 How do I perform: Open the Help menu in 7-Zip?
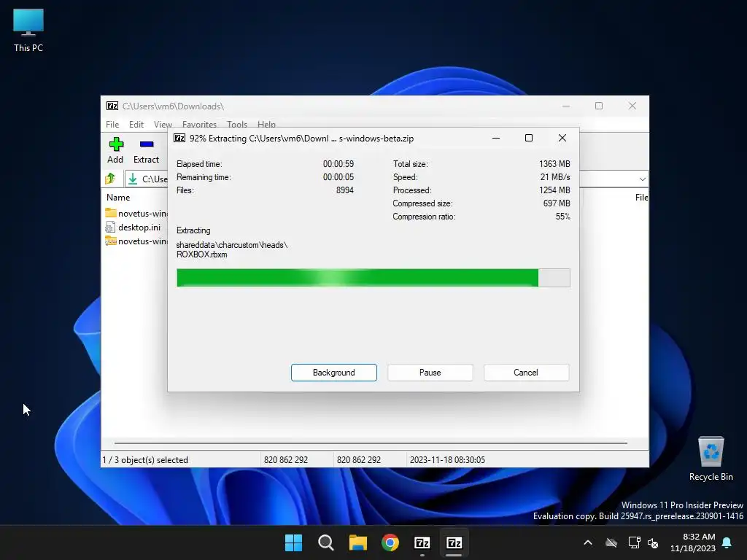[266, 124]
